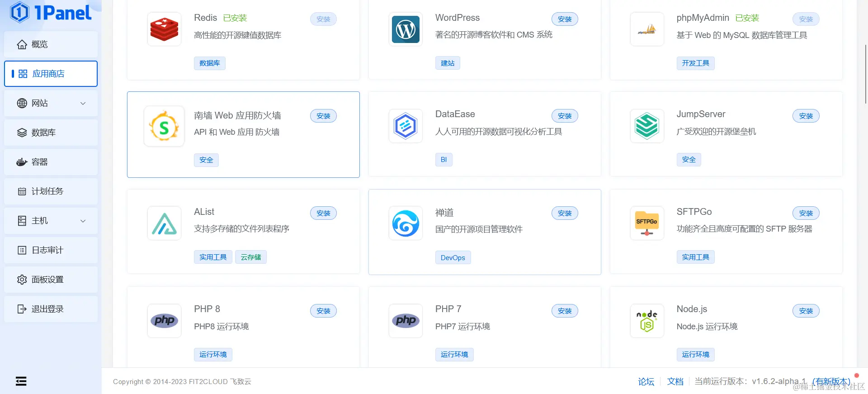
Task: Click the DataEase app icon
Action: [x=406, y=126]
